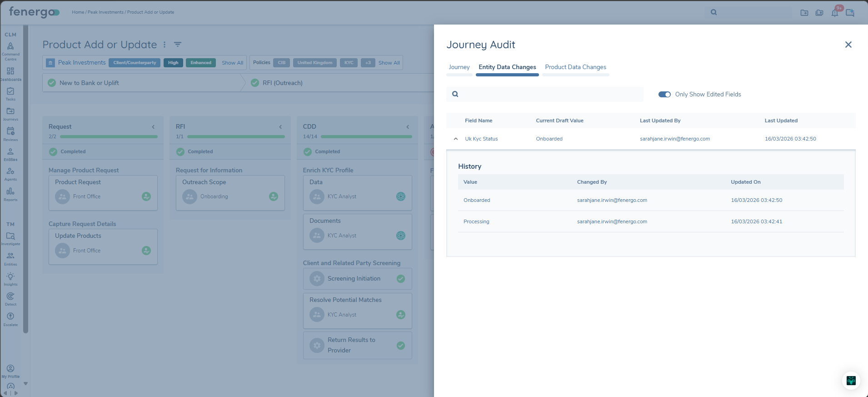
Task: Go to Tasks in the sidebar
Action: coord(10,94)
